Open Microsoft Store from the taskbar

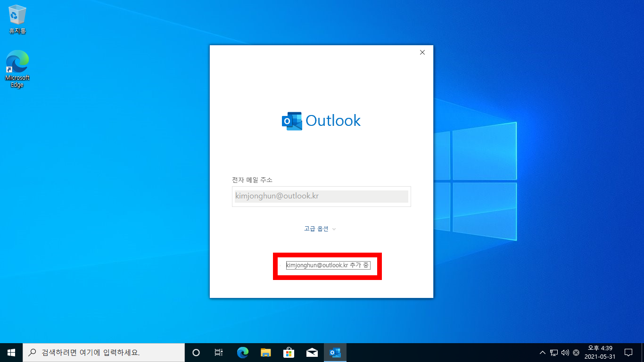tap(289, 352)
